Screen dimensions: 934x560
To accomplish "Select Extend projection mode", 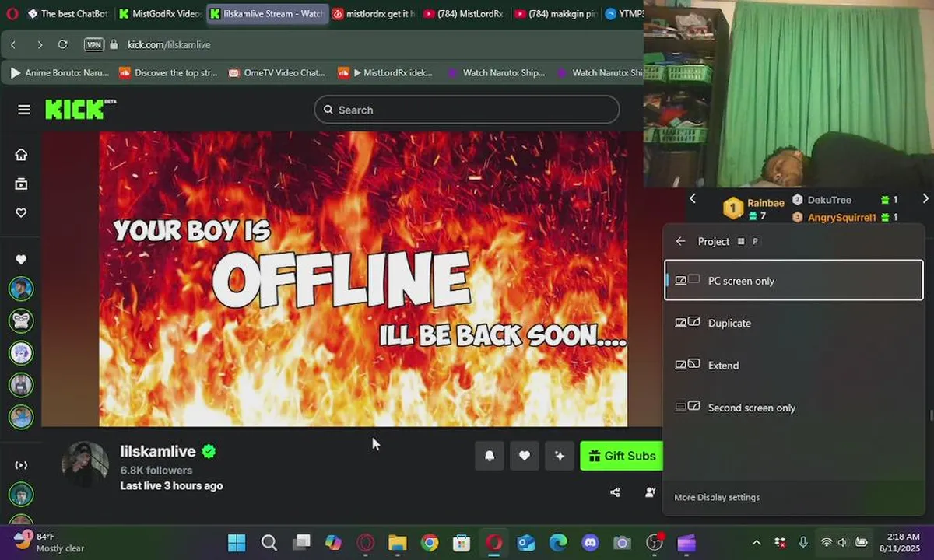I will point(794,365).
